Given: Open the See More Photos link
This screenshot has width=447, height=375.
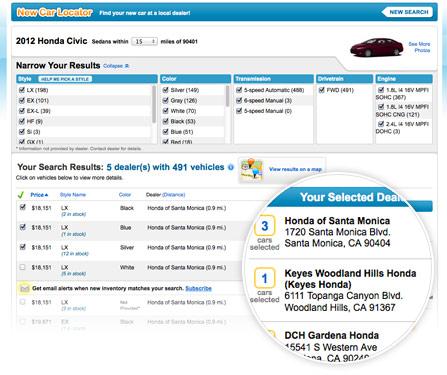Looking at the screenshot, I should (419, 47).
